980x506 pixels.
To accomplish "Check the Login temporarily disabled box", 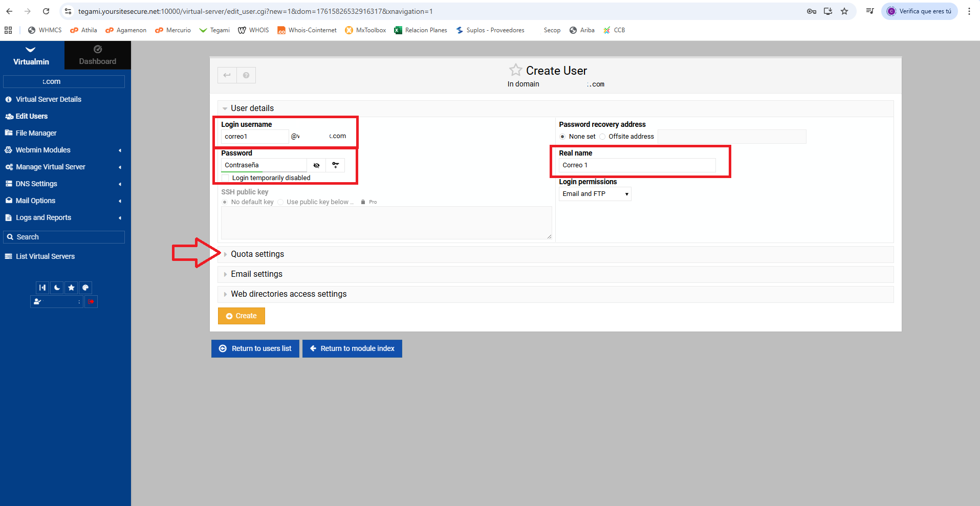I will click(226, 178).
